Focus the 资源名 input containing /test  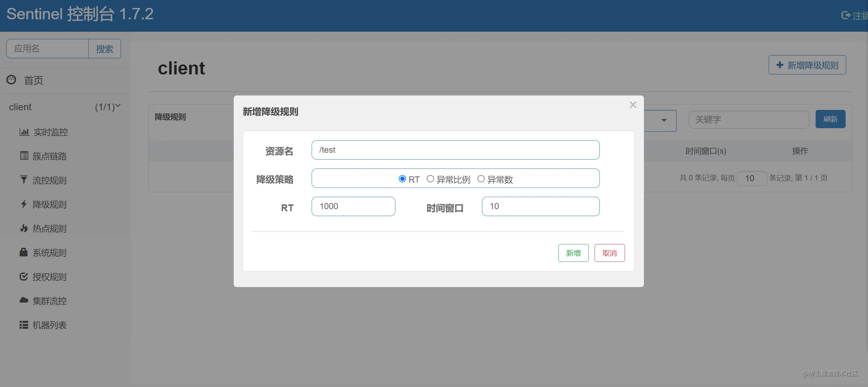[455, 150]
